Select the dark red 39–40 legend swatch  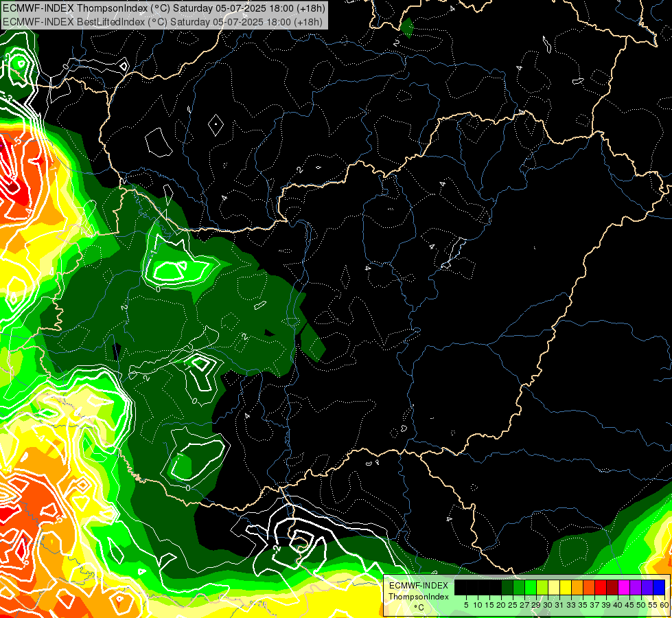click(612, 588)
